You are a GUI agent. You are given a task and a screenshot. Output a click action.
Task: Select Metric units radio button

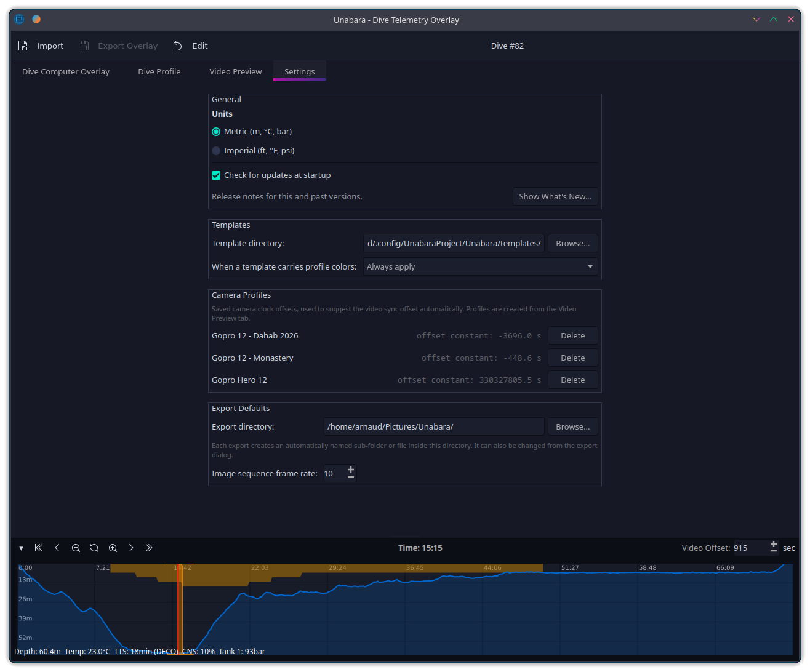point(216,132)
